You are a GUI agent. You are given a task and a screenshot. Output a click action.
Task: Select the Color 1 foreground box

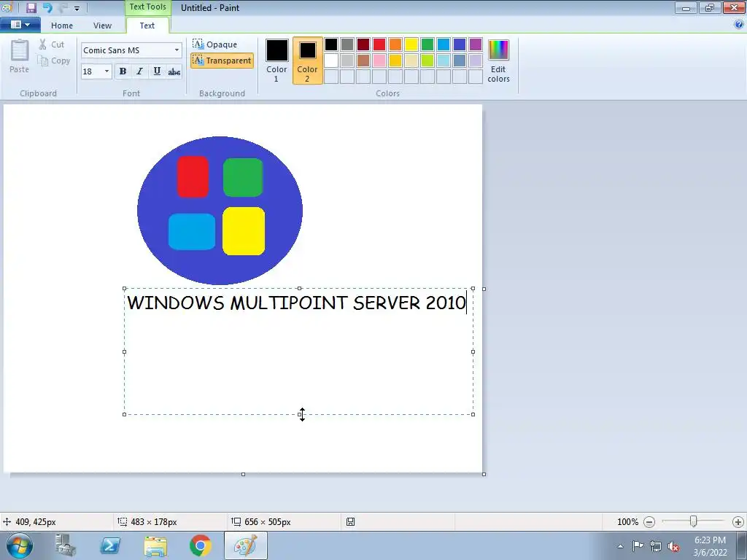[276, 61]
